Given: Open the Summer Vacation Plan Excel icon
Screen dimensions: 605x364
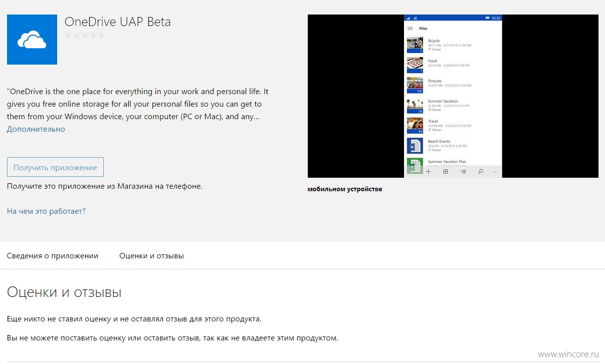Looking at the screenshot, I should (415, 165).
